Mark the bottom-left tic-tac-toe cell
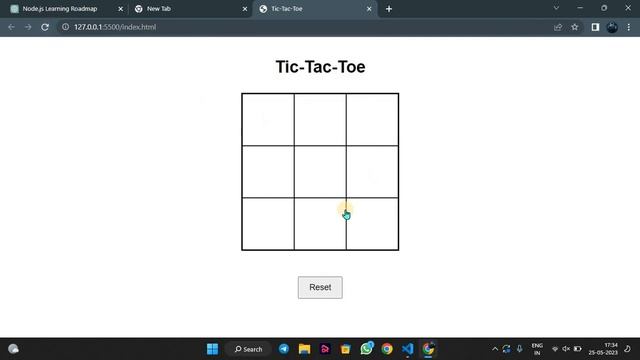This screenshot has height=360, width=640. 268,224
